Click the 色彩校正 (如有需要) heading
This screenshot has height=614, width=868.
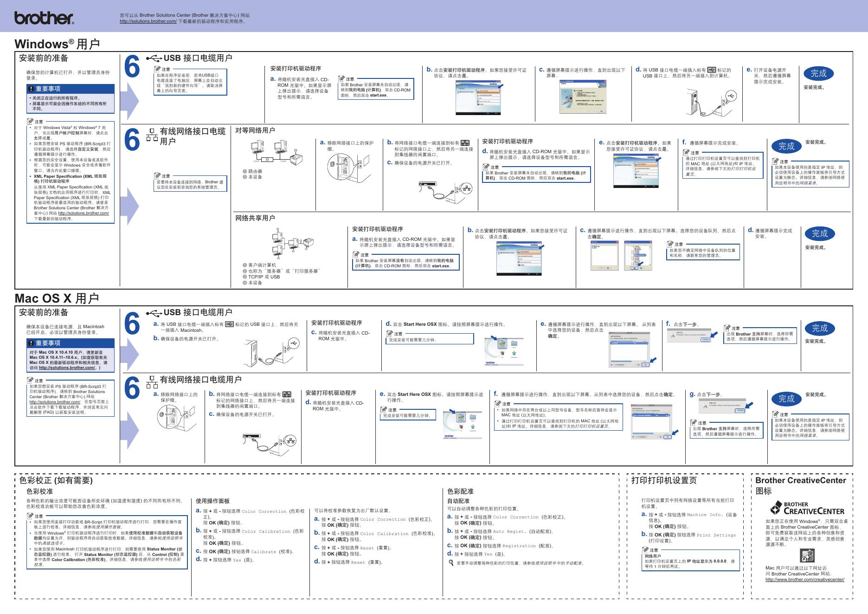(x=56, y=480)
